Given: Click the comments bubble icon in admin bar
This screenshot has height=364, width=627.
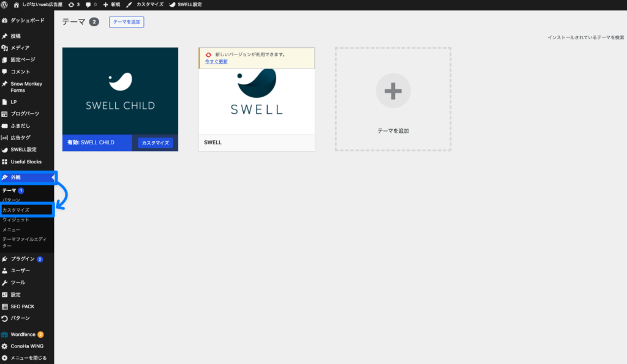Looking at the screenshot, I should click(x=91, y=4).
